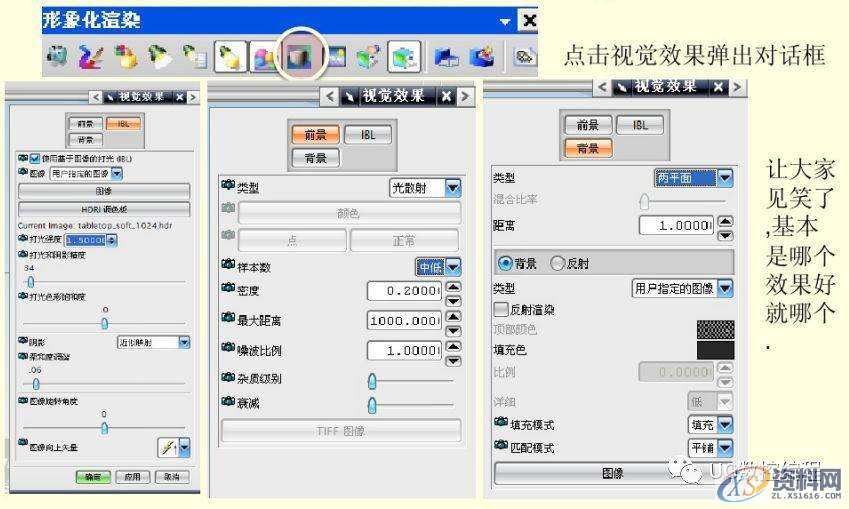Click the left arrow in the right panel header

[602, 87]
